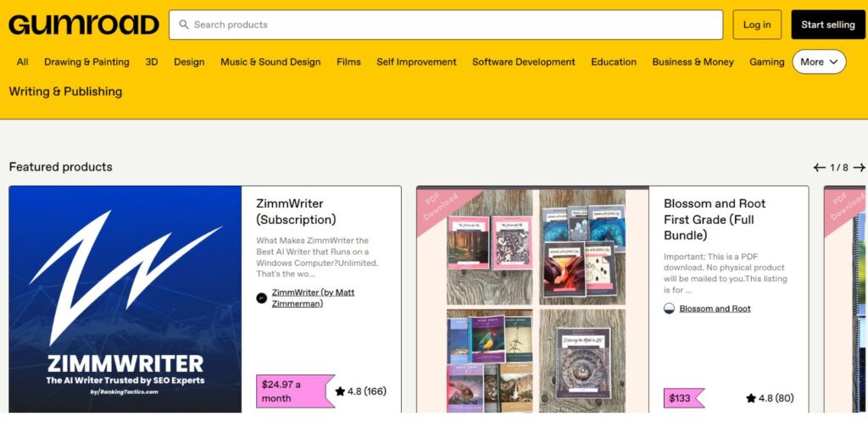Click the 4.8 (80) rating text

pyautogui.click(x=776, y=398)
